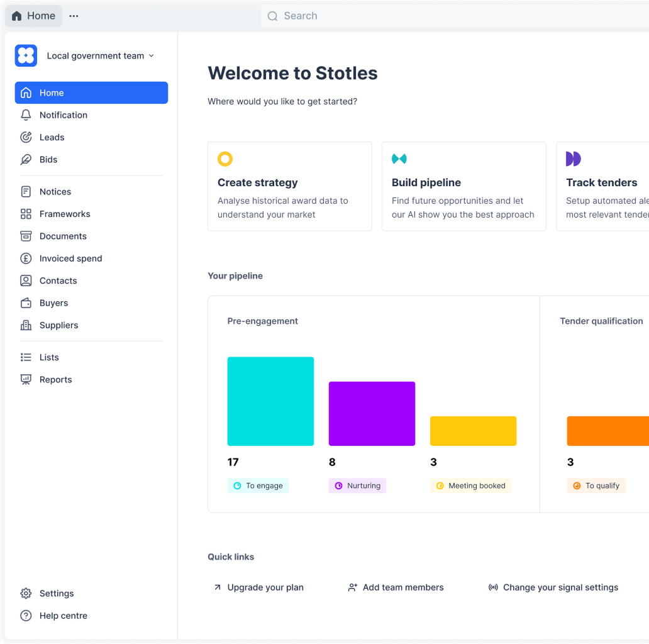Click the Meeting booked status tag

pos(470,486)
